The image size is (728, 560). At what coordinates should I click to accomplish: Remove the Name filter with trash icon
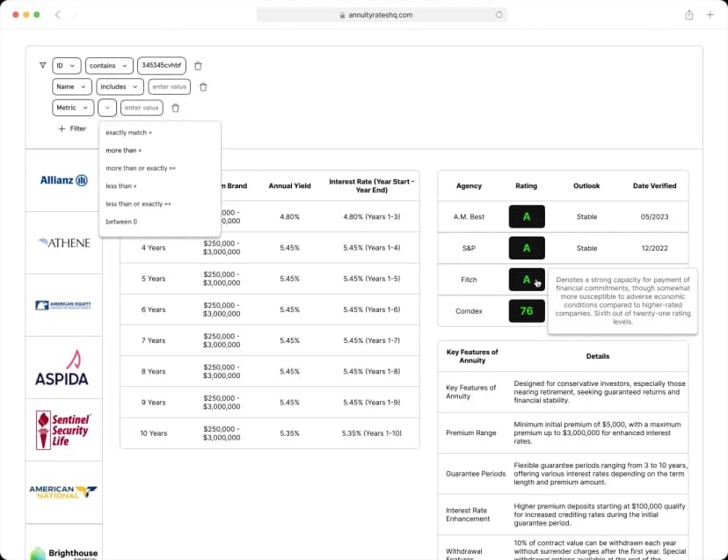click(x=203, y=87)
